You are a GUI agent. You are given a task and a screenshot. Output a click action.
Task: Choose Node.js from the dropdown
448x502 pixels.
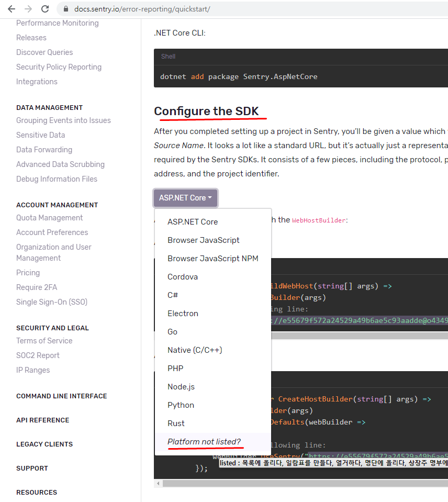coord(213,387)
